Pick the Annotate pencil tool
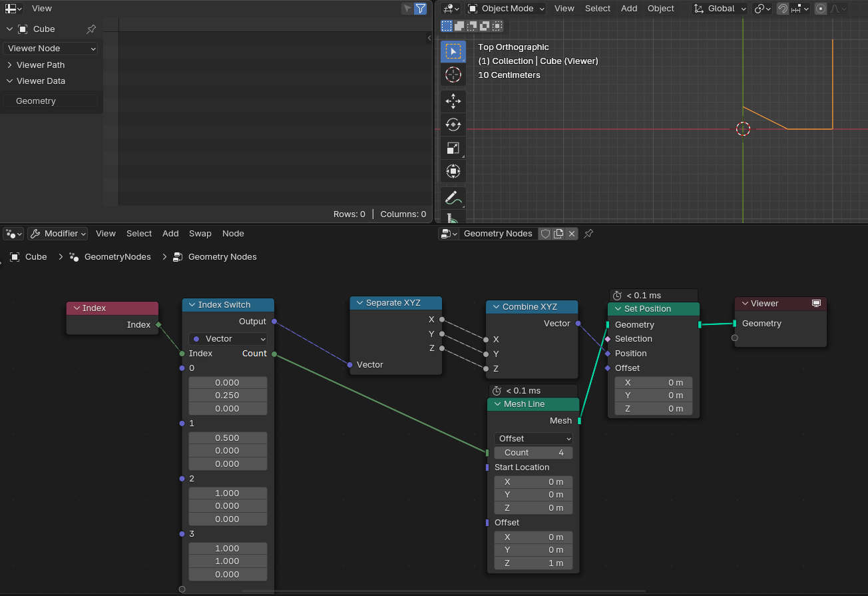Image resolution: width=868 pixels, height=596 pixels. point(453,198)
